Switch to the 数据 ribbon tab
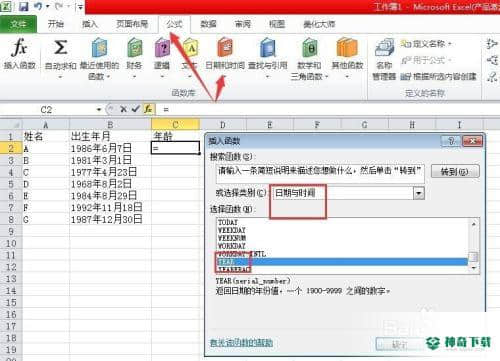Image resolution: width=500 pixels, height=361 pixels. tap(208, 24)
